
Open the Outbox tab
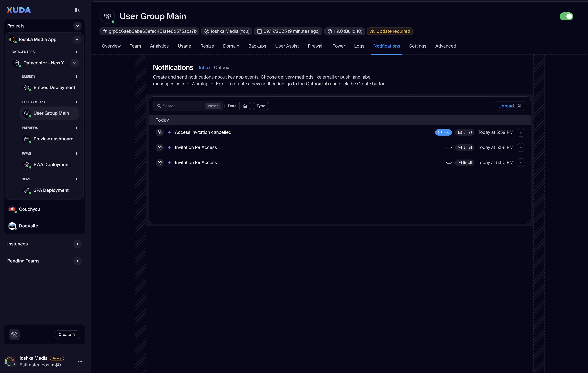[221, 68]
